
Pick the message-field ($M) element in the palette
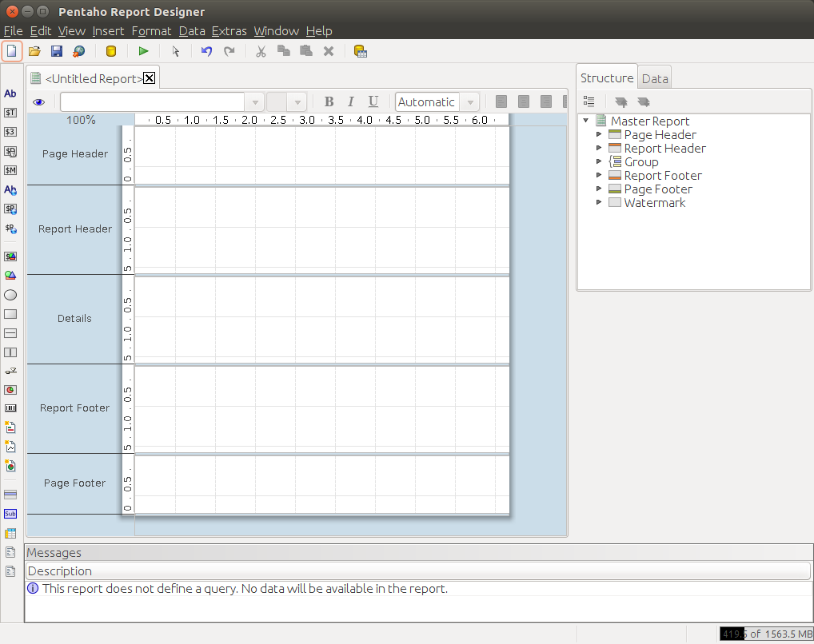pos(10,170)
